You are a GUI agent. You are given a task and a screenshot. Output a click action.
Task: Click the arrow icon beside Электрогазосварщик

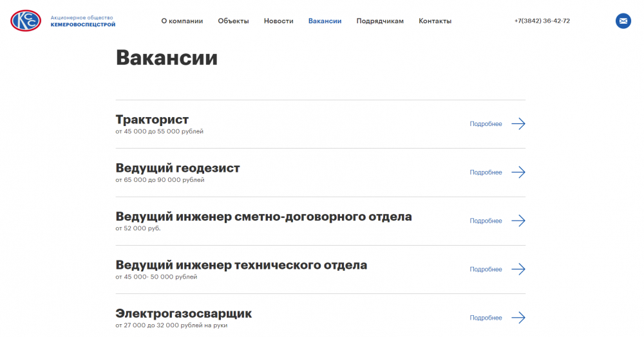pos(518,318)
